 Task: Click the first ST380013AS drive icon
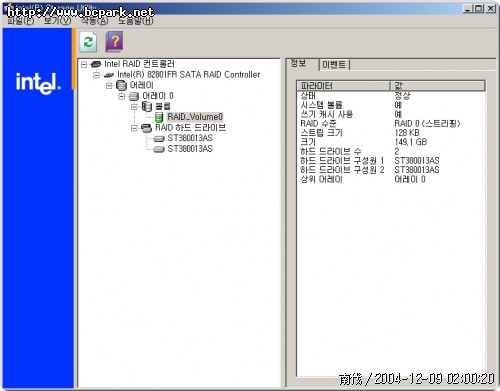pos(159,139)
